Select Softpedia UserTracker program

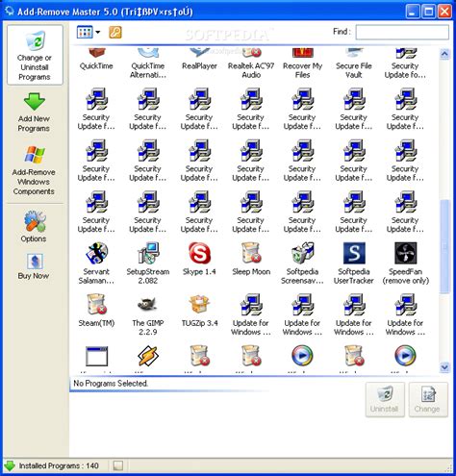(x=354, y=263)
